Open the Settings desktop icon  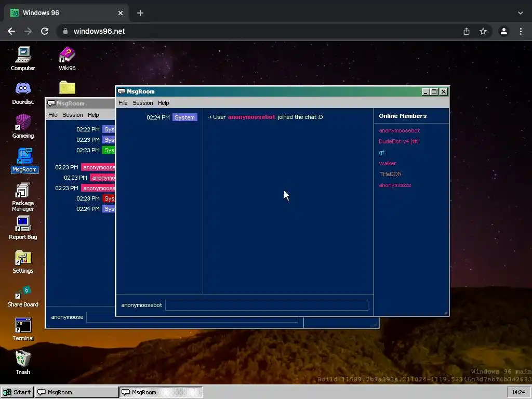[x=23, y=262]
